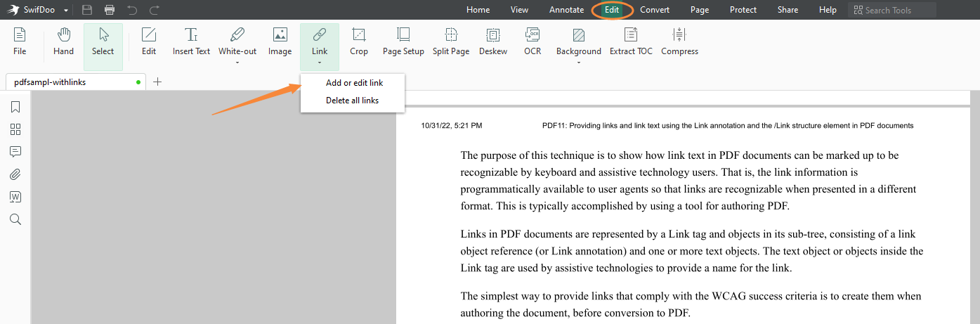The image size is (980, 324).
Task: Switch to the Home tab
Action: click(478, 10)
